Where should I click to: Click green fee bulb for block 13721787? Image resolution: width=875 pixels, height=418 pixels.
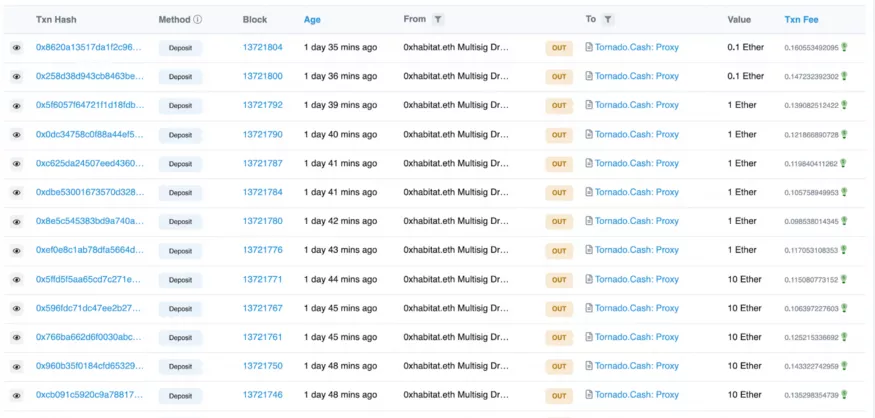(x=844, y=164)
